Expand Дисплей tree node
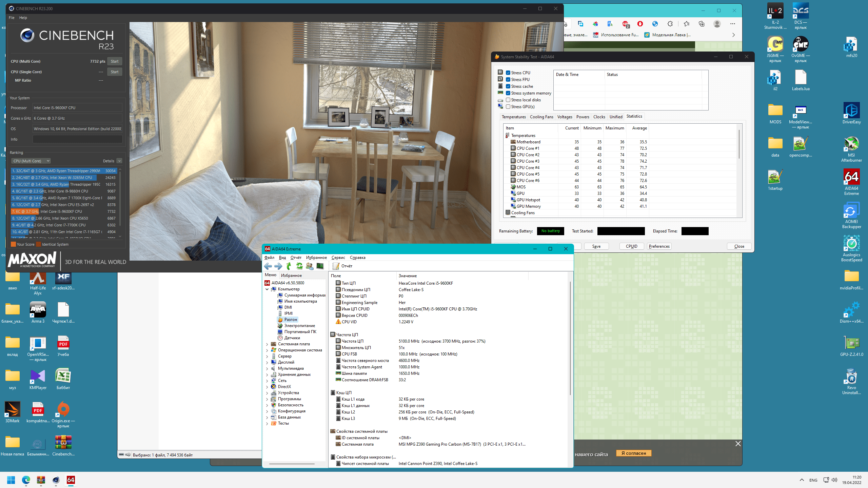 pyautogui.click(x=267, y=362)
